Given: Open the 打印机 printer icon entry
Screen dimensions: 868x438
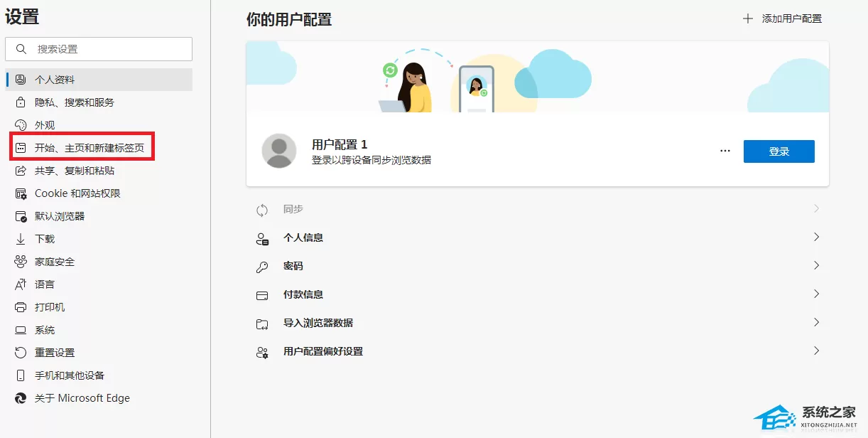Looking at the screenshot, I should coord(21,307).
